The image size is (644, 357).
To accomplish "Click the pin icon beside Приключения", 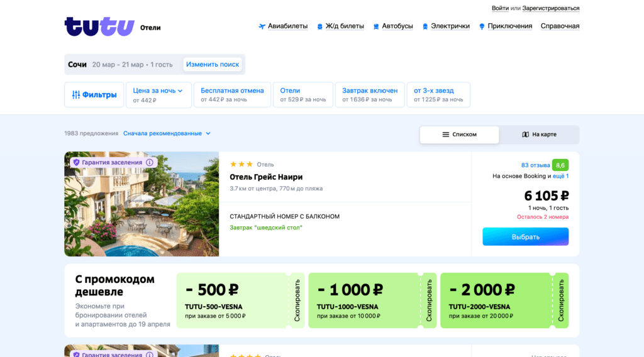I will click(x=482, y=26).
